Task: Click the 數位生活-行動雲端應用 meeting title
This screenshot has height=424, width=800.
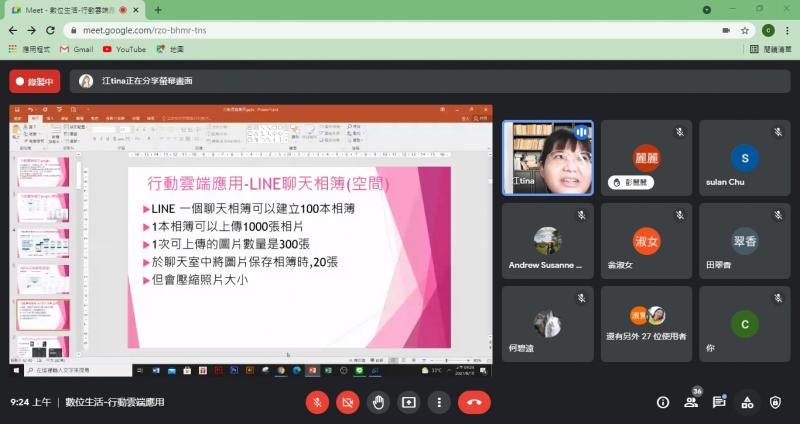Action: [115, 403]
